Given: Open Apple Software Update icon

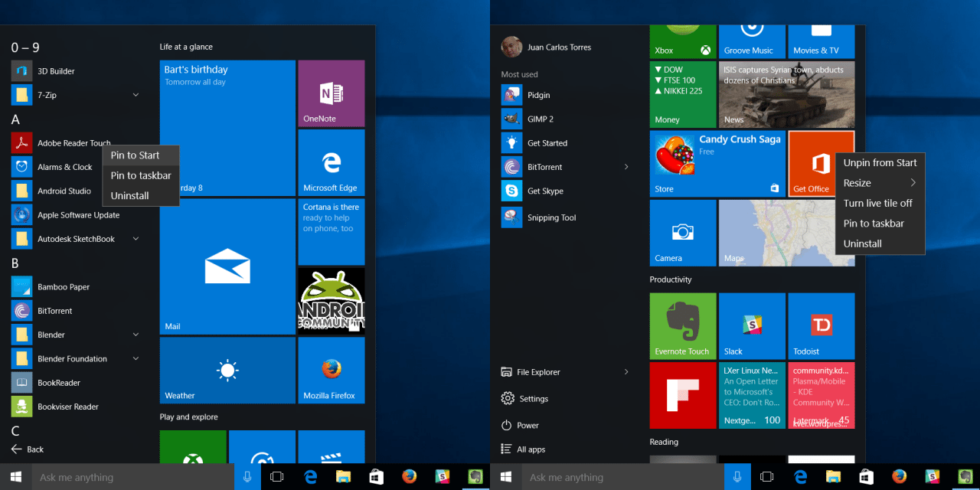Looking at the screenshot, I should [21, 214].
